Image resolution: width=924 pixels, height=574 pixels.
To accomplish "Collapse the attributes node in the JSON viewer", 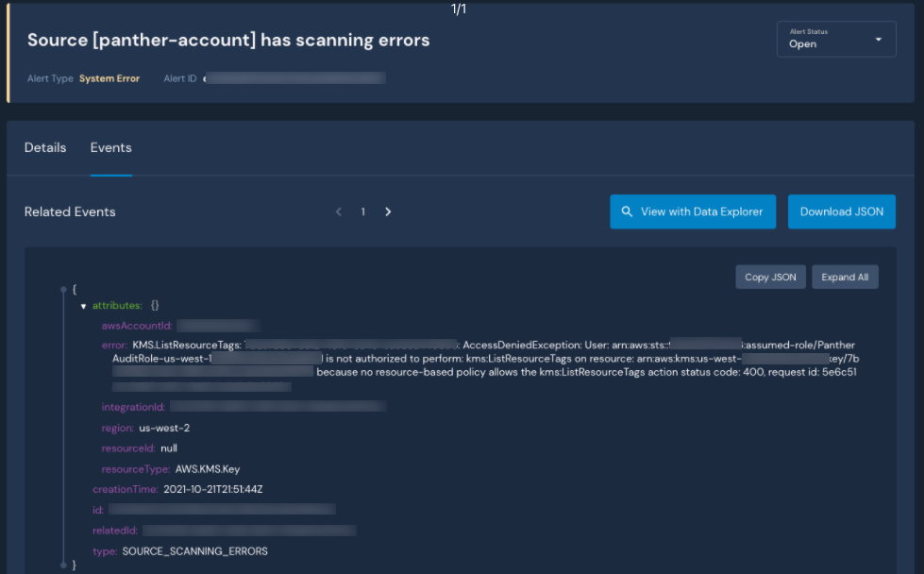I will point(84,305).
